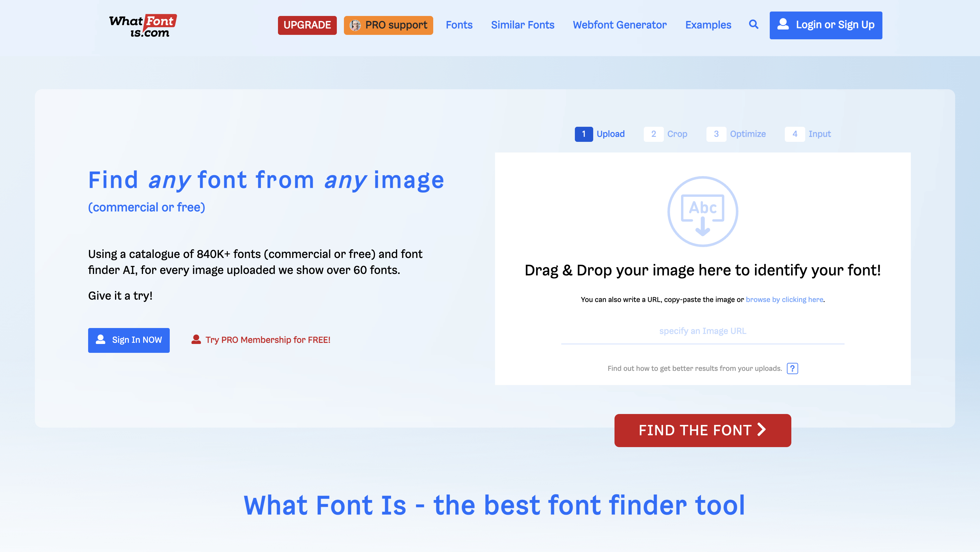
Task: Open Similar Fonts page
Action: (x=523, y=25)
